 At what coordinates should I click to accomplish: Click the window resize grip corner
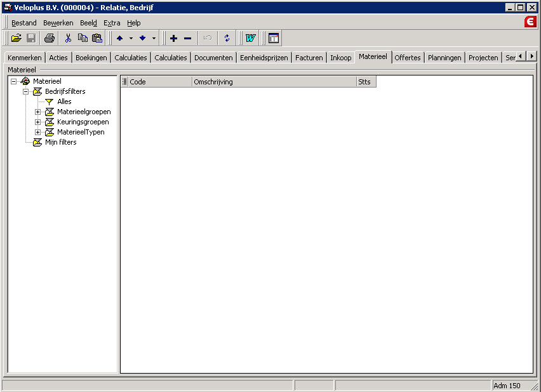tap(535, 386)
